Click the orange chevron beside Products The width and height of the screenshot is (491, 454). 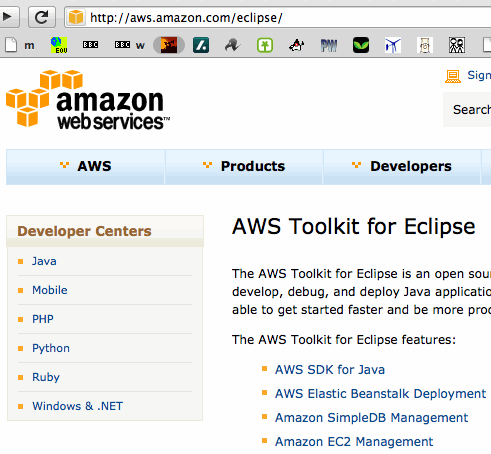click(x=207, y=165)
